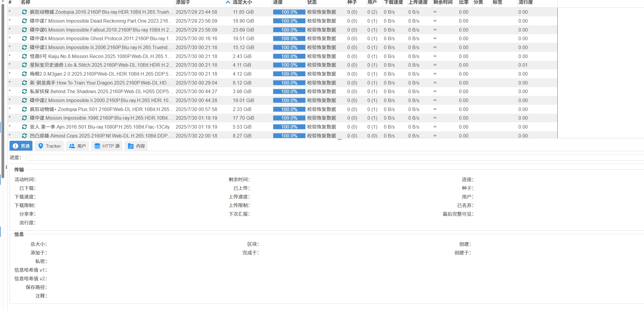The image size is (644, 311).
Task: Open the 内容 content tab
Action: [136, 146]
